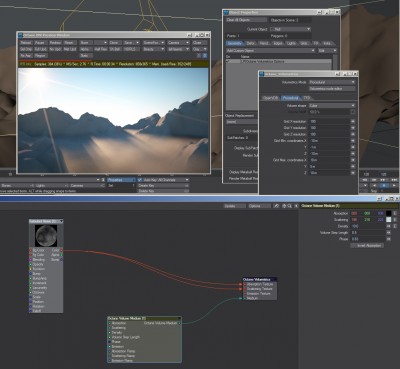Image resolution: width=400 pixels, height=369 pixels.
Task: Open the Scattering light color swatch
Action: (x=389, y=220)
